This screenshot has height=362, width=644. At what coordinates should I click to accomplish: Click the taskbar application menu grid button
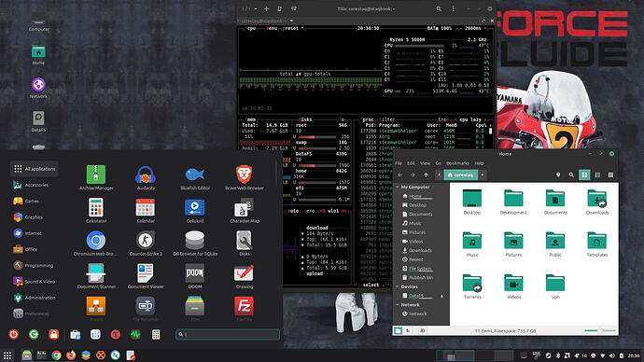[x=7, y=355]
